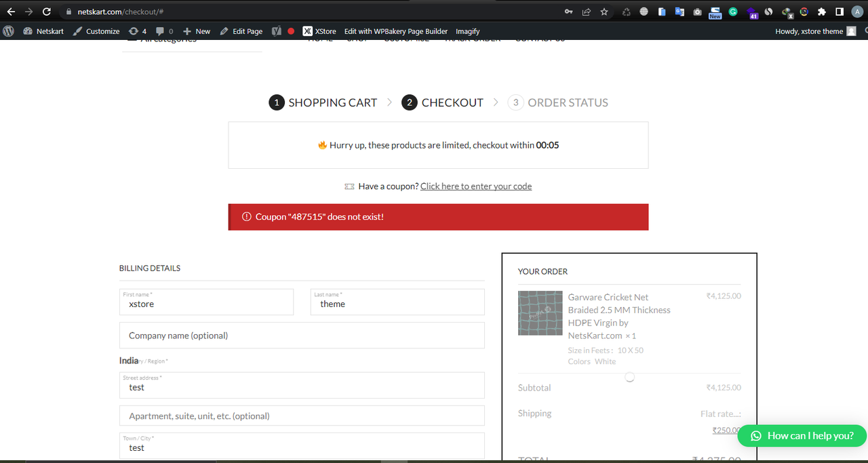Click the Garware Cricket Net product thumbnail
This screenshot has width=868, height=463.
pyautogui.click(x=540, y=313)
